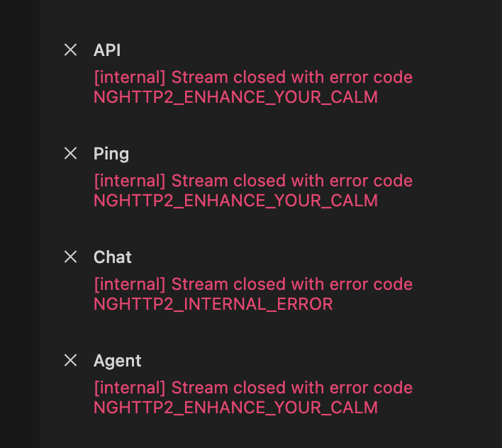
Task: Click the X failure icon beside Ping
Action: [x=70, y=153]
